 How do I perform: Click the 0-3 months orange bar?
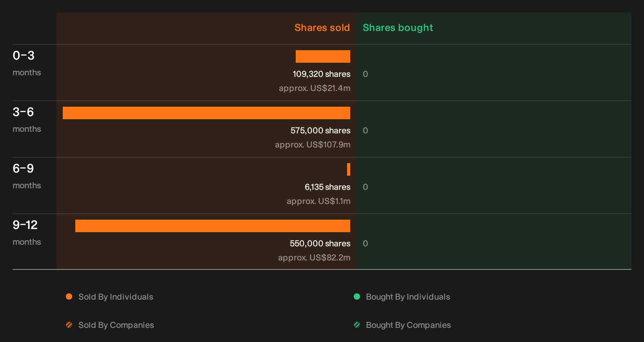(x=323, y=56)
